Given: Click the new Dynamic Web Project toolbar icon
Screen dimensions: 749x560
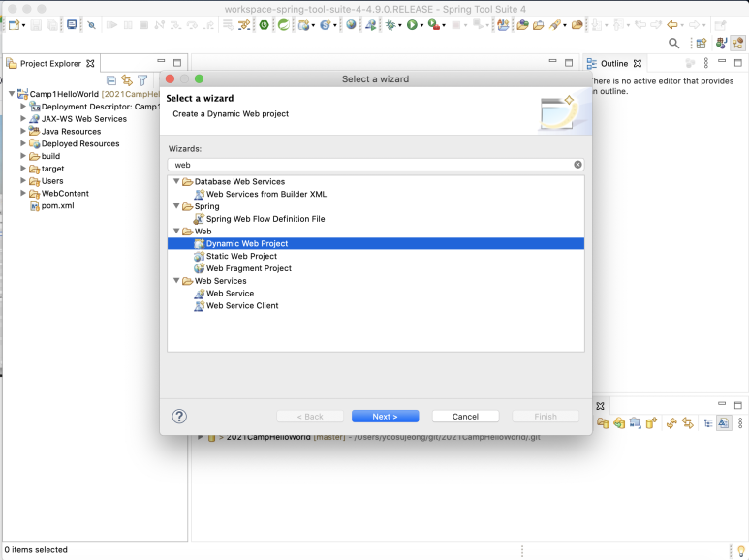Looking at the screenshot, I should coord(303,25).
